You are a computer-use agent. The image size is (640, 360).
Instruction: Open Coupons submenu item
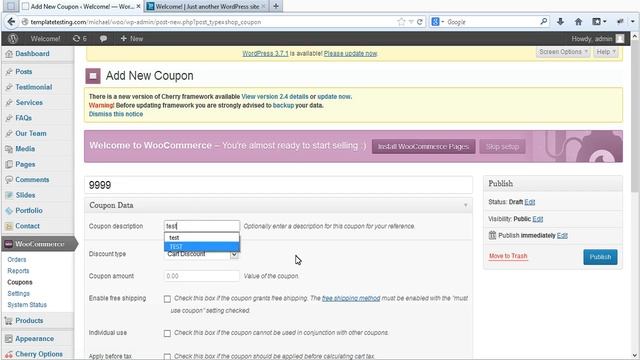click(x=20, y=282)
